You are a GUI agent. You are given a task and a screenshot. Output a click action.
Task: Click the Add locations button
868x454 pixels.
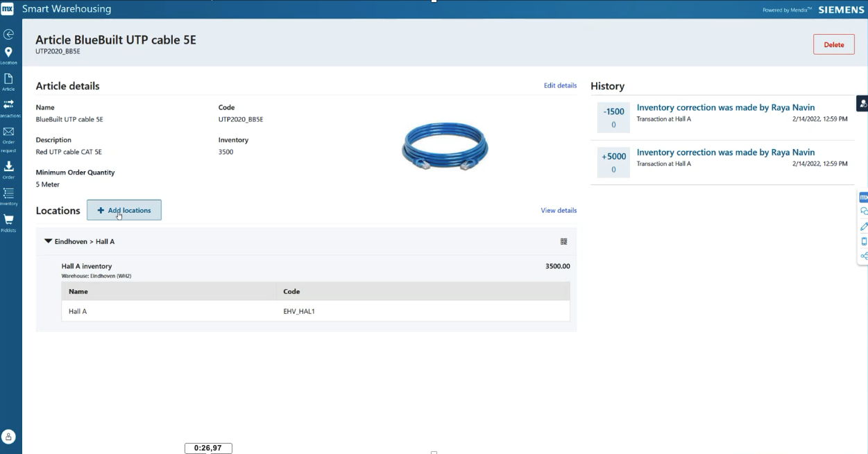click(x=124, y=210)
